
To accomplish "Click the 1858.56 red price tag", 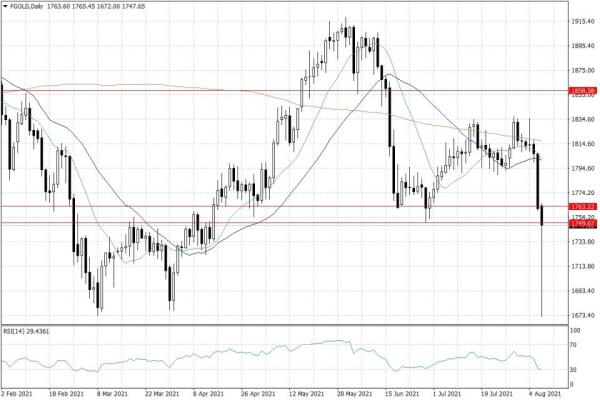I will coord(582,90).
